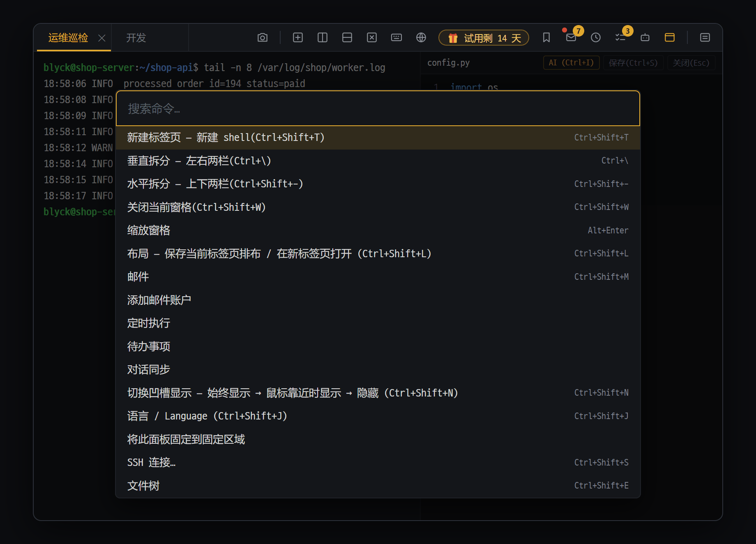Click the tail -n 8 worker.log command line
The height and width of the screenshot is (544, 756).
pyautogui.click(x=295, y=67)
